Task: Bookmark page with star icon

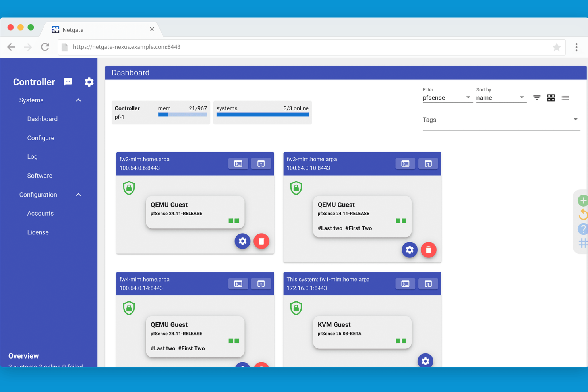Action: pyautogui.click(x=557, y=47)
